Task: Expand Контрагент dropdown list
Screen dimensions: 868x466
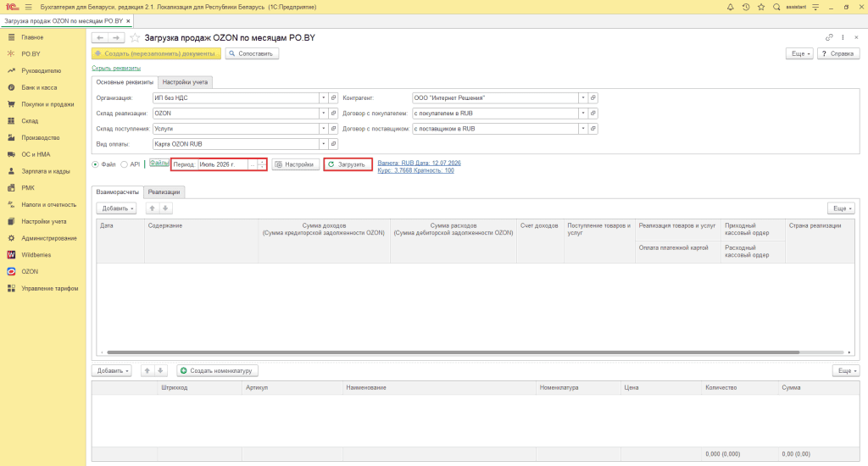Action: tap(583, 98)
